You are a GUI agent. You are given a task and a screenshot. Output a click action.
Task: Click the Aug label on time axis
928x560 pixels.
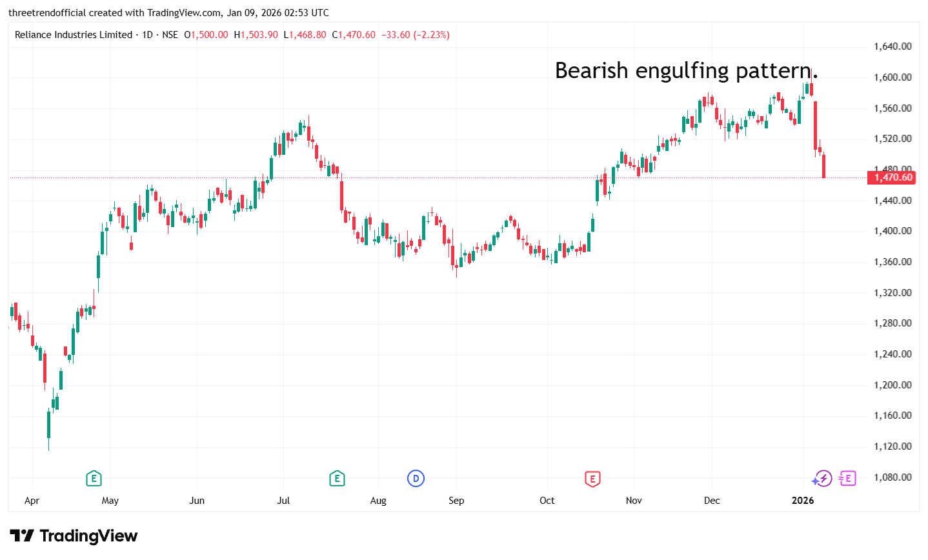(378, 501)
